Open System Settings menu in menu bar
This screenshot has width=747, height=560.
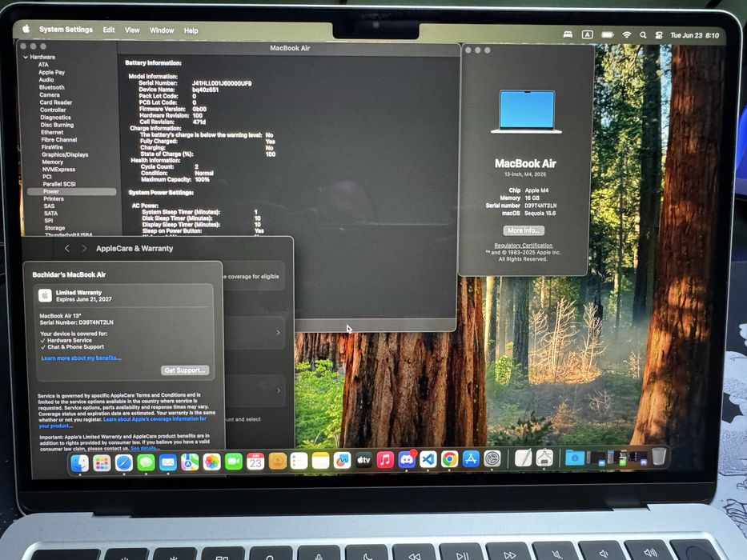66,30
